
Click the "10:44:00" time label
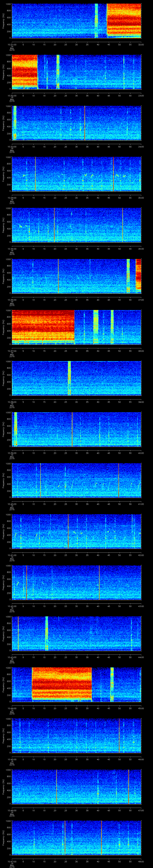(12, 708)
